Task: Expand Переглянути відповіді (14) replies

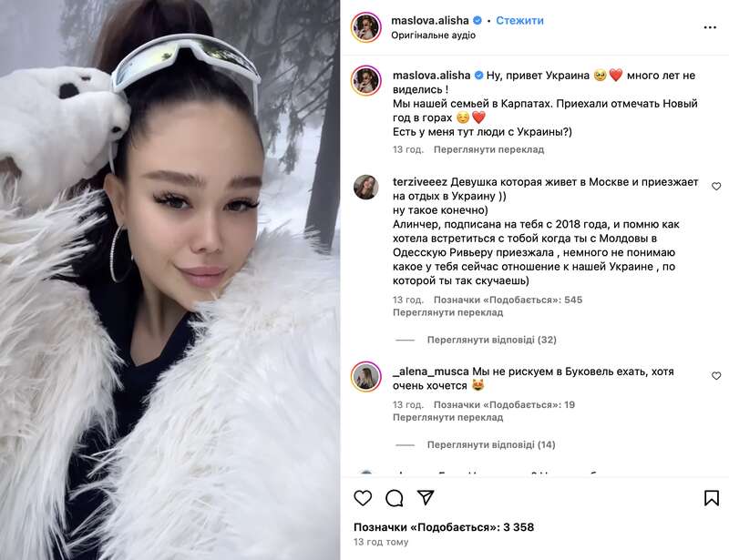Action: click(x=491, y=444)
